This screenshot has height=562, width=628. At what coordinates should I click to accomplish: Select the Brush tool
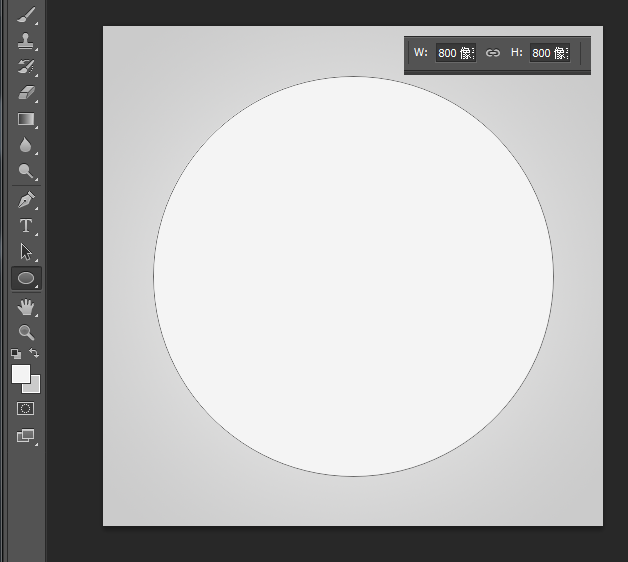[26, 15]
